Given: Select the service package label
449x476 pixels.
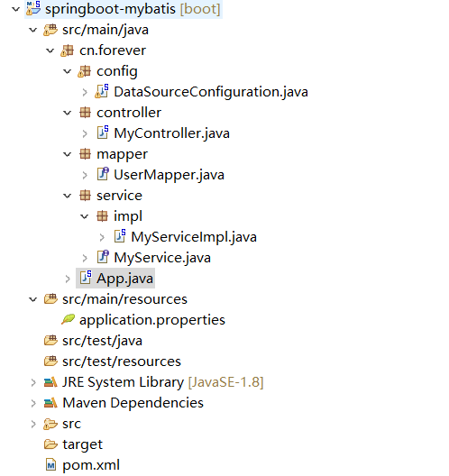Looking at the screenshot, I should click(119, 196).
